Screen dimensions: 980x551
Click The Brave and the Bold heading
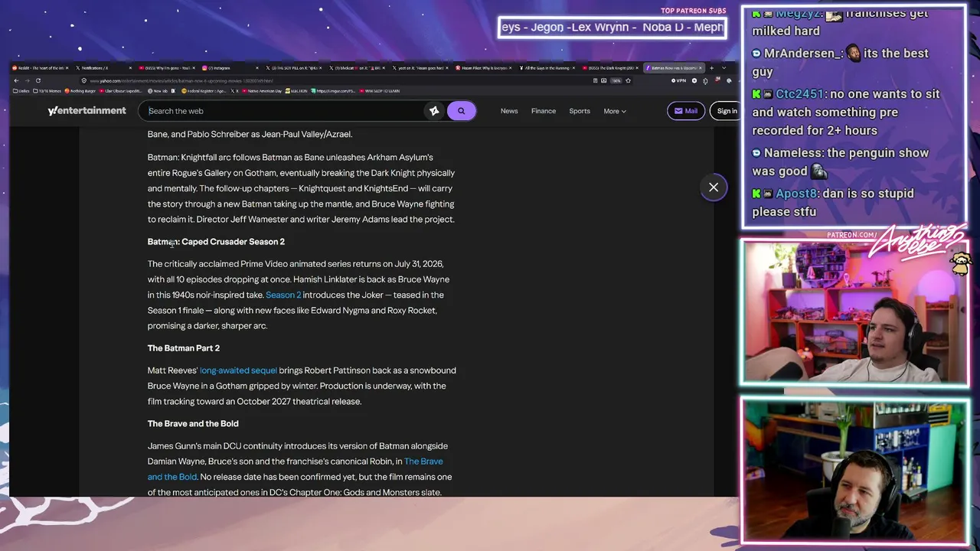(x=193, y=423)
